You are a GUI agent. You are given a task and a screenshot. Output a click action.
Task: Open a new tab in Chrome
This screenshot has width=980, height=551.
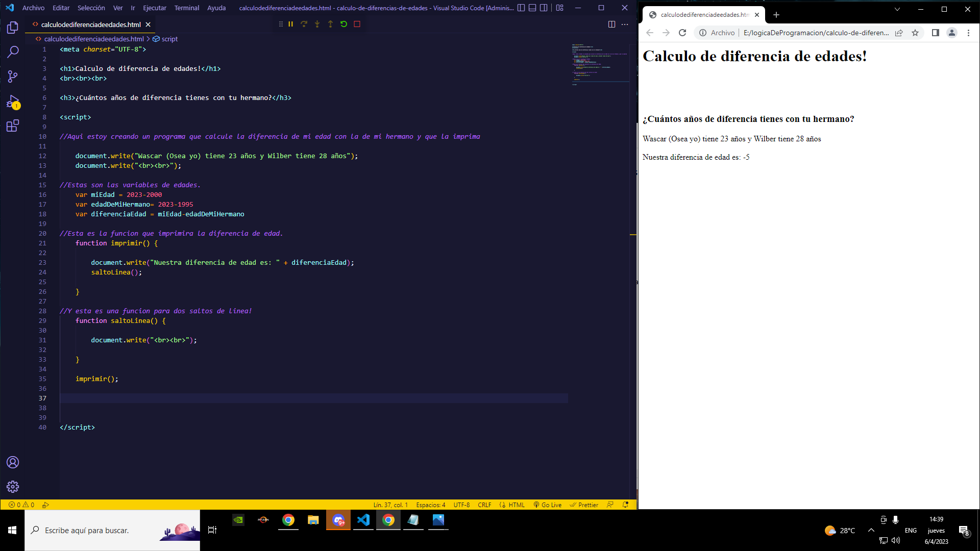coord(776,15)
